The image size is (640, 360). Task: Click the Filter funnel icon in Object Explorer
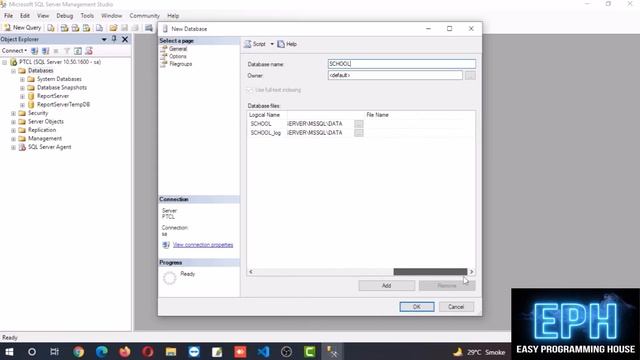coord(67,51)
